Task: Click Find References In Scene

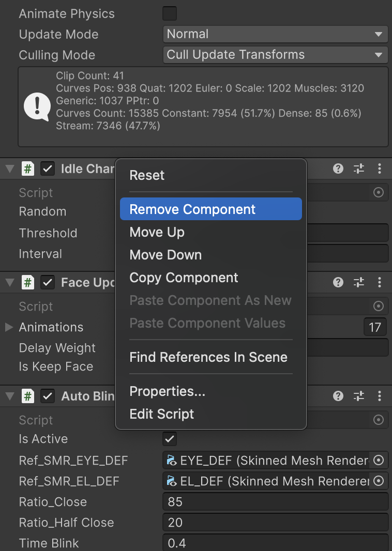Action: (208, 357)
